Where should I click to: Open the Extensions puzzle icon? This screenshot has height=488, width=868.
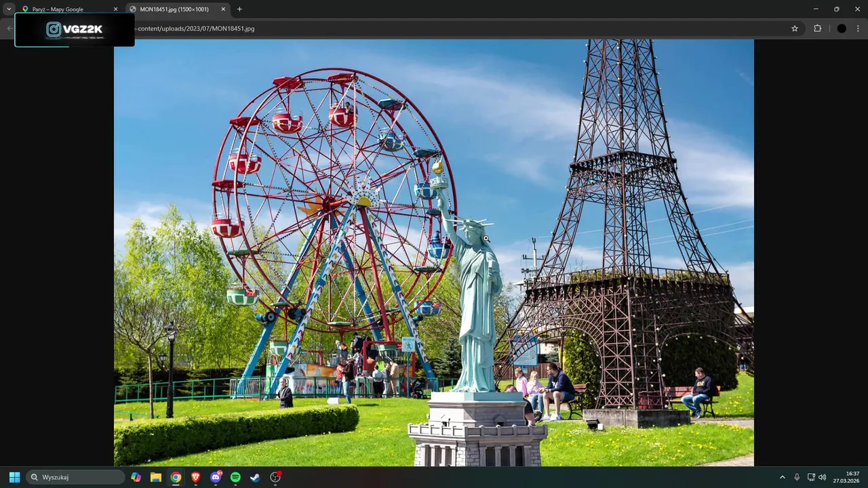[817, 28]
